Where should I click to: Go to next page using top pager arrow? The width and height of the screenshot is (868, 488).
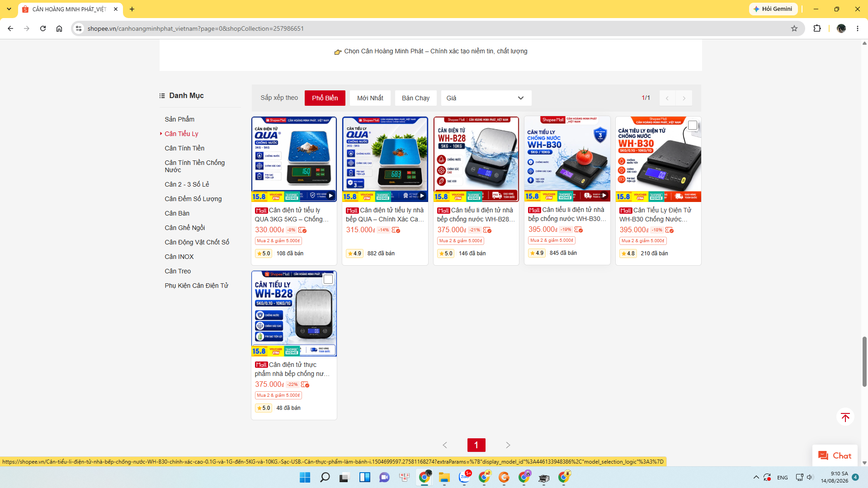684,98
